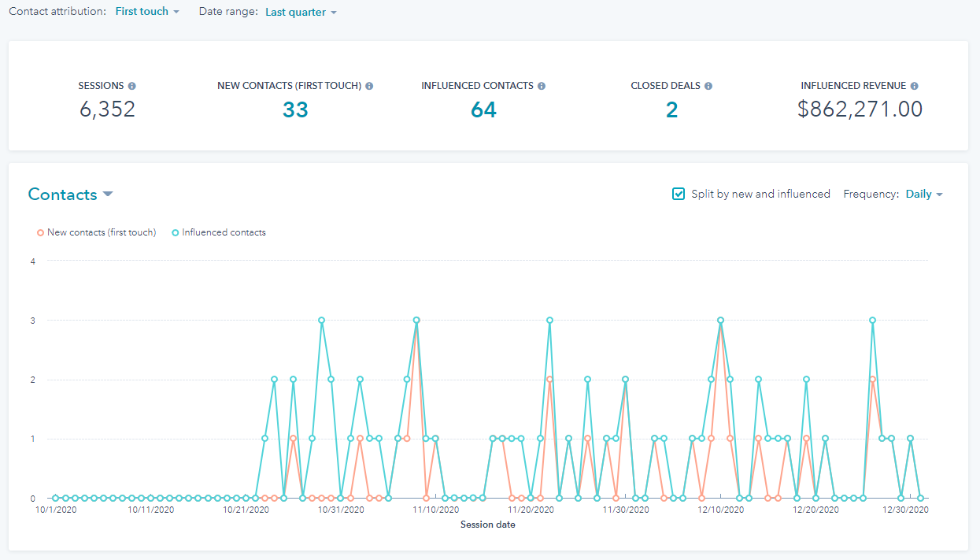Toggle Influenced contacts legend item
The image size is (980, 560).
tap(219, 232)
